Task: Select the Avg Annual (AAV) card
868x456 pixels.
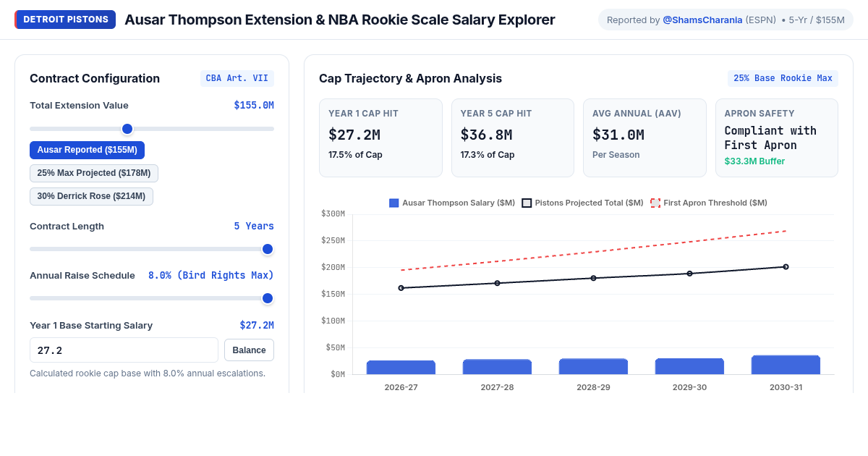Action: coord(644,138)
